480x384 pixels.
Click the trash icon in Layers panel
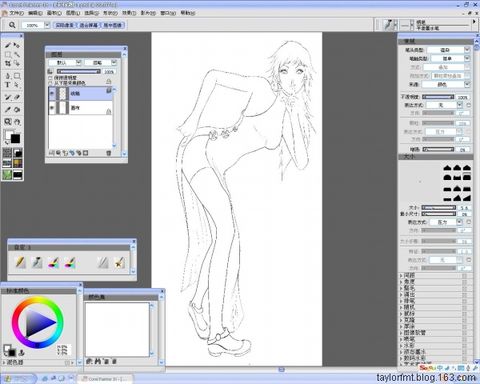[x=108, y=153]
